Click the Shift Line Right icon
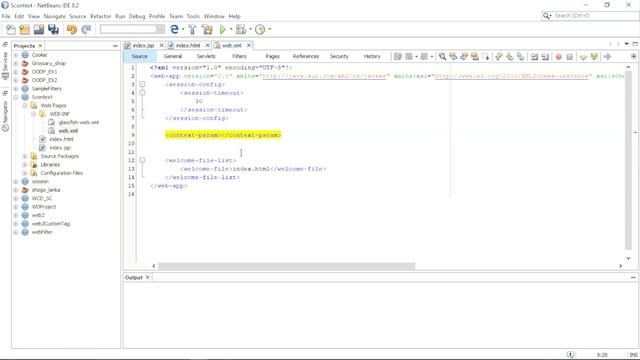This screenshot has width=640, height=360. [x=545, y=57]
